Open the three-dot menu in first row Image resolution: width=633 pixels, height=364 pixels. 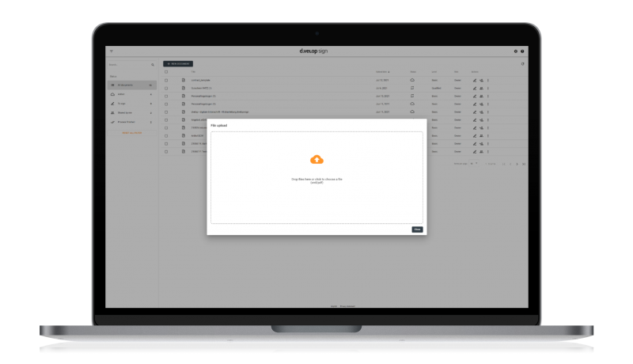488,80
